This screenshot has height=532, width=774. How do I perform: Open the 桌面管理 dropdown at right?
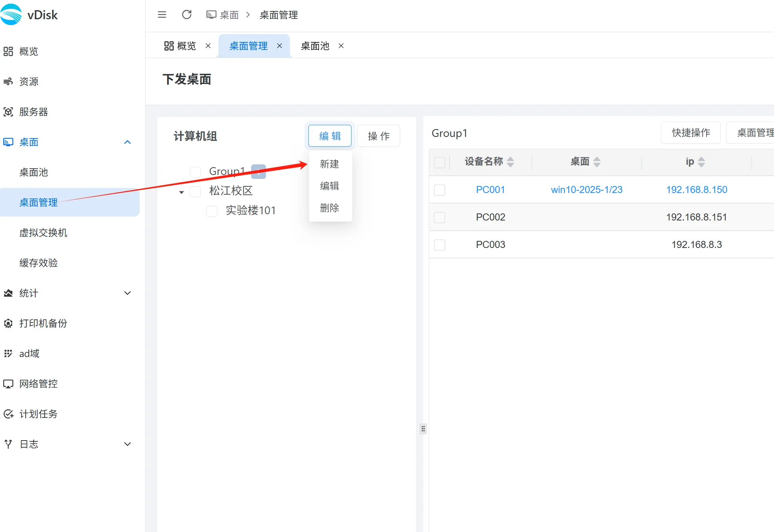(x=750, y=133)
